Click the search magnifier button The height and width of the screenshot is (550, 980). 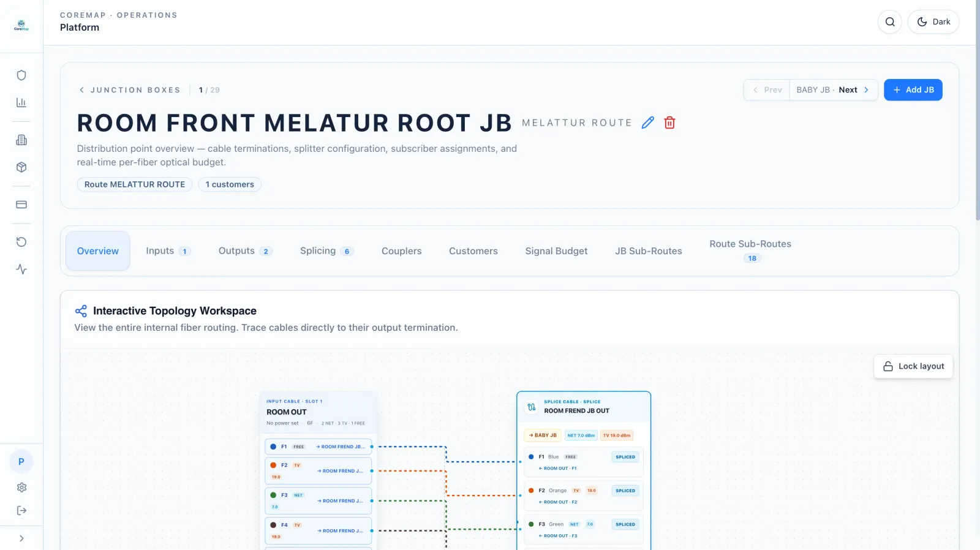coord(890,22)
